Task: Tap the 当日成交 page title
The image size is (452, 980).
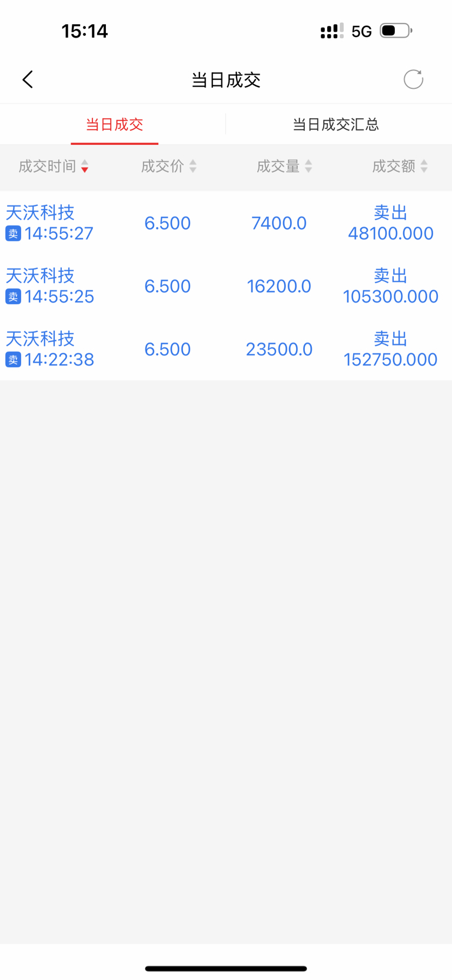Action: [226, 80]
